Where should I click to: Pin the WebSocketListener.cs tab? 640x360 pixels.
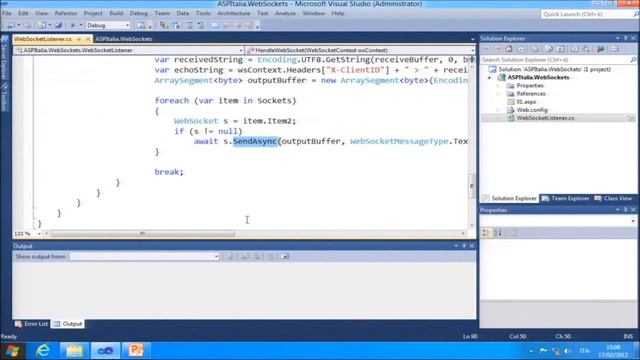coord(79,39)
